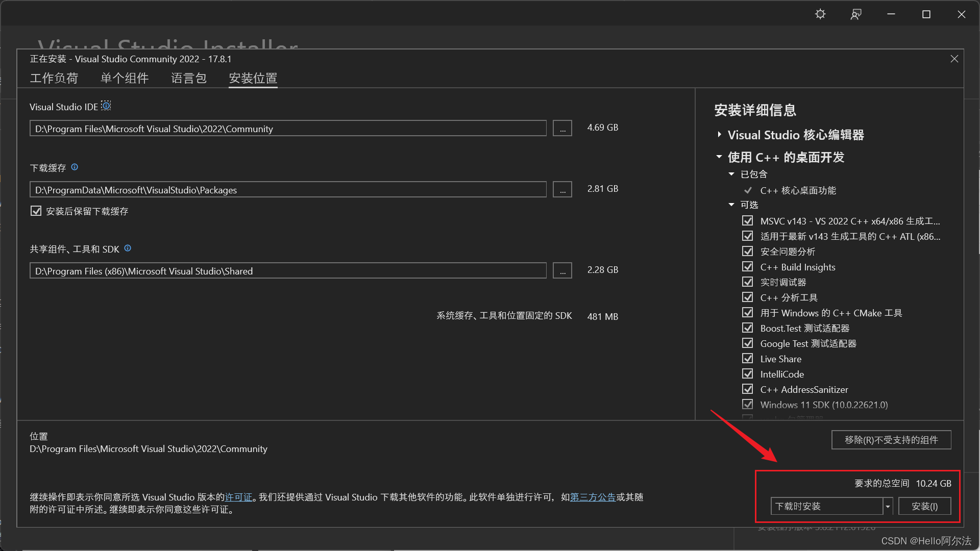Maximize the Visual Studio Installer window

pyautogui.click(x=926, y=14)
